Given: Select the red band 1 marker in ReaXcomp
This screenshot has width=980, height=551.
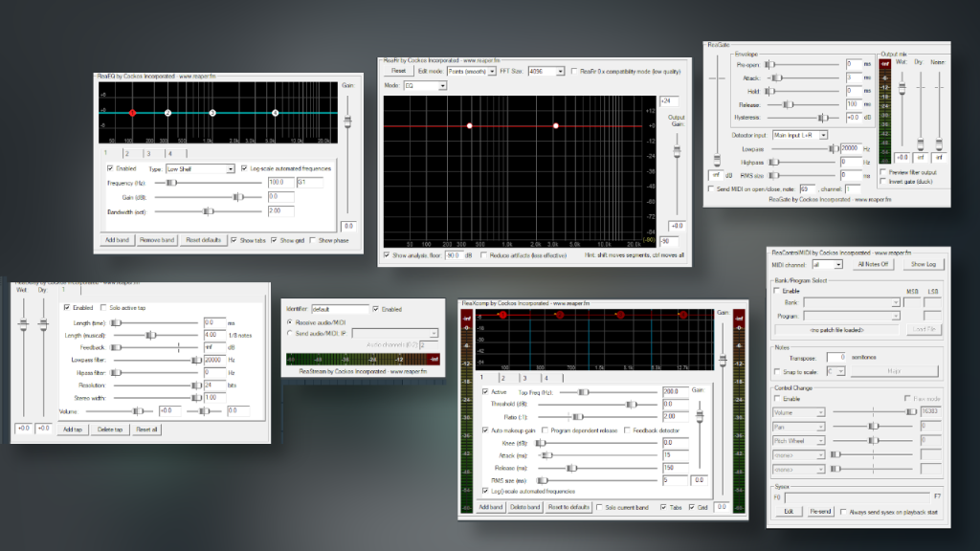Looking at the screenshot, I should tap(502, 314).
